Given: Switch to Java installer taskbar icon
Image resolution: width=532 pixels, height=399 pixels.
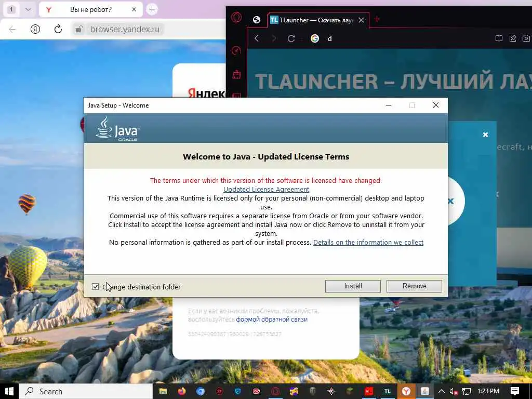Looking at the screenshot, I should pos(425,391).
